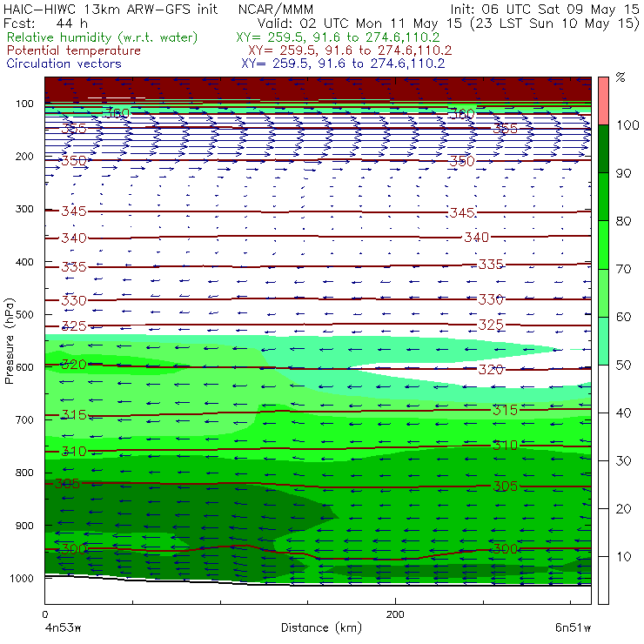
Task: Select the "100" pressure axis tick label
Action: point(24,104)
